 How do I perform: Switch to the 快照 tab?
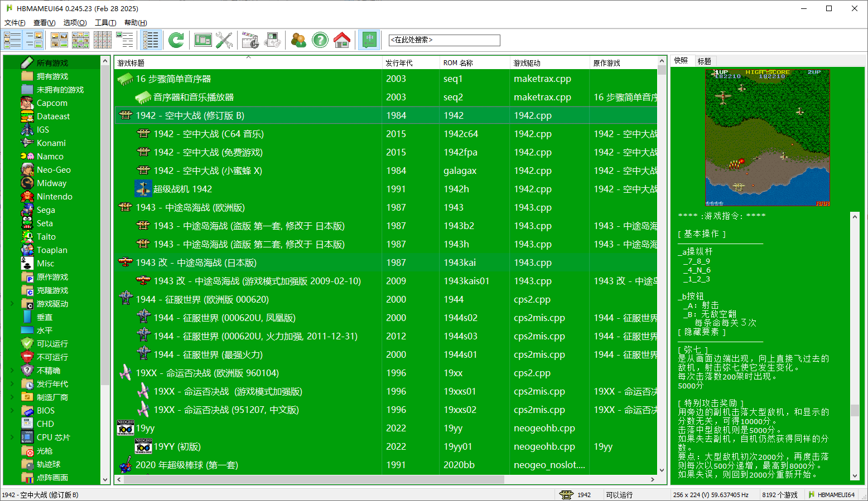click(681, 61)
